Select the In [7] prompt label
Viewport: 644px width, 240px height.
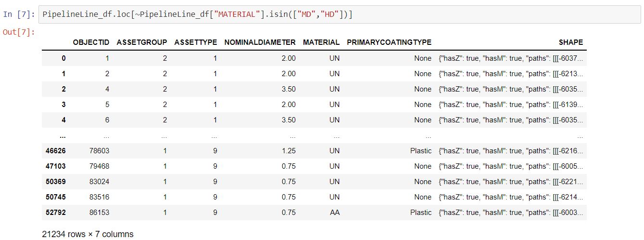click(18, 14)
